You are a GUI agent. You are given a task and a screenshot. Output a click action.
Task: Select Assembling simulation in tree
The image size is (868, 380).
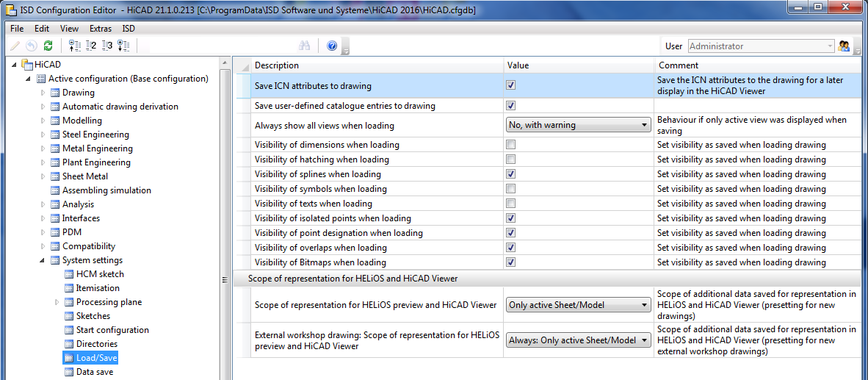pyautogui.click(x=106, y=190)
